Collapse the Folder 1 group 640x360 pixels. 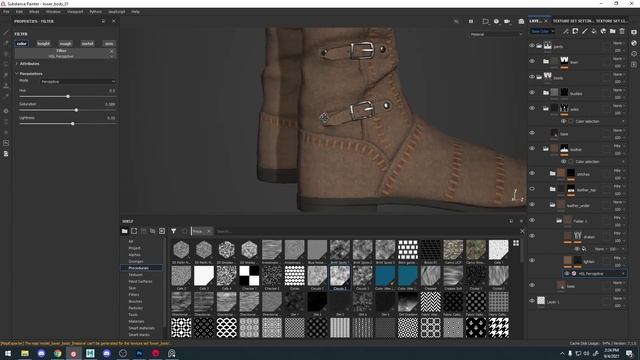click(x=559, y=220)
